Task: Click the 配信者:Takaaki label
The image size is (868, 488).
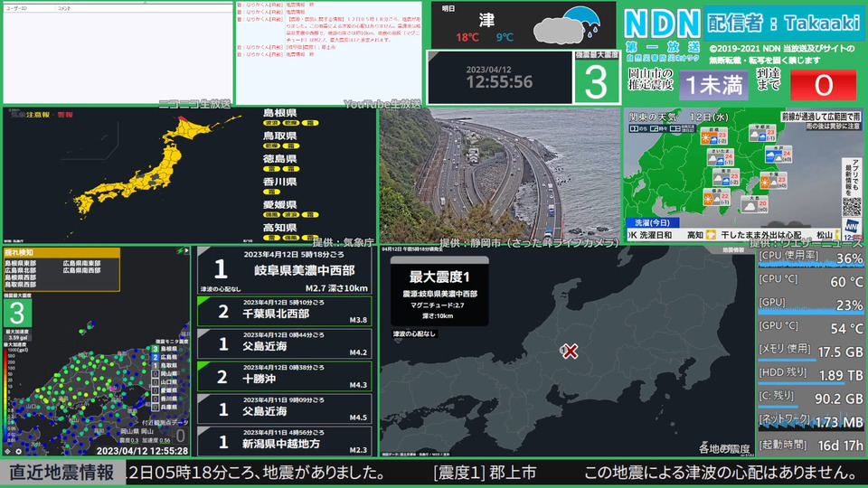Action: click(783, 23)
